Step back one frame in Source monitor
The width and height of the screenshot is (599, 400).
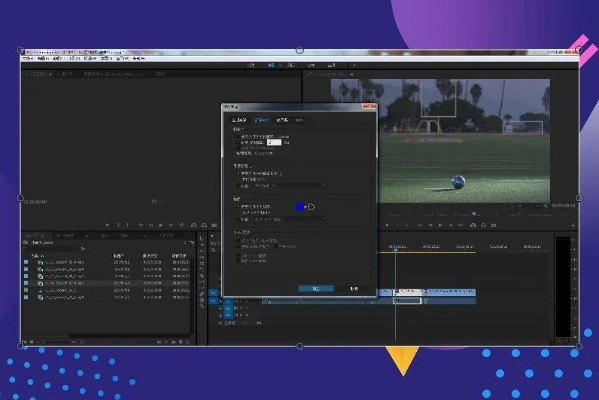coord(151,225)
